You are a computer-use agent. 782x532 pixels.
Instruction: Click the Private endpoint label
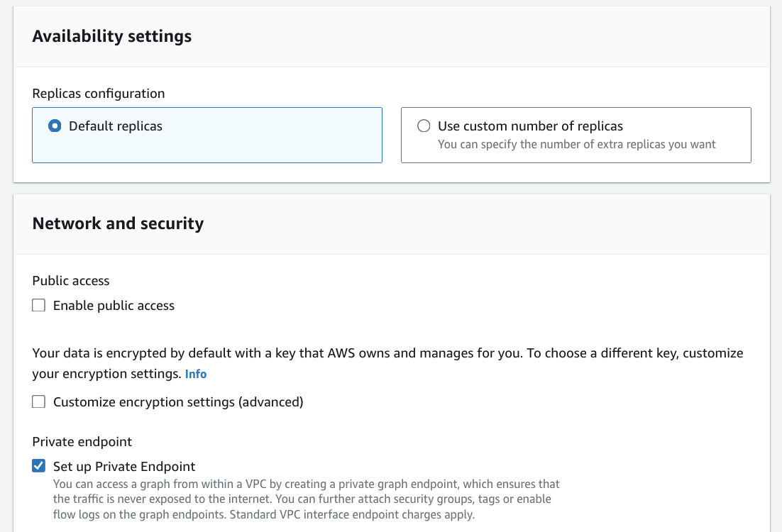(x=81, y=441)
